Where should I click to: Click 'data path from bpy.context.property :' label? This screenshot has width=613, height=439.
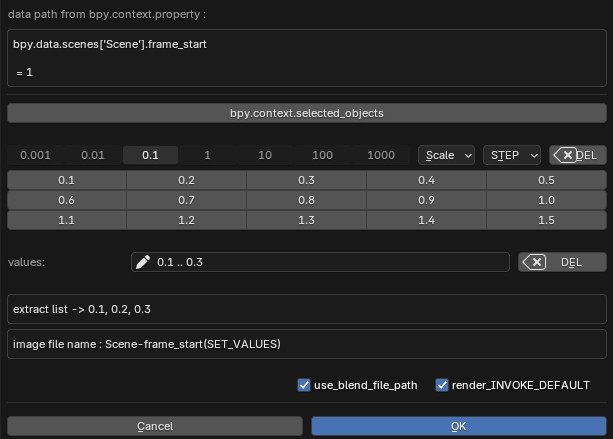tap(107, 14)
